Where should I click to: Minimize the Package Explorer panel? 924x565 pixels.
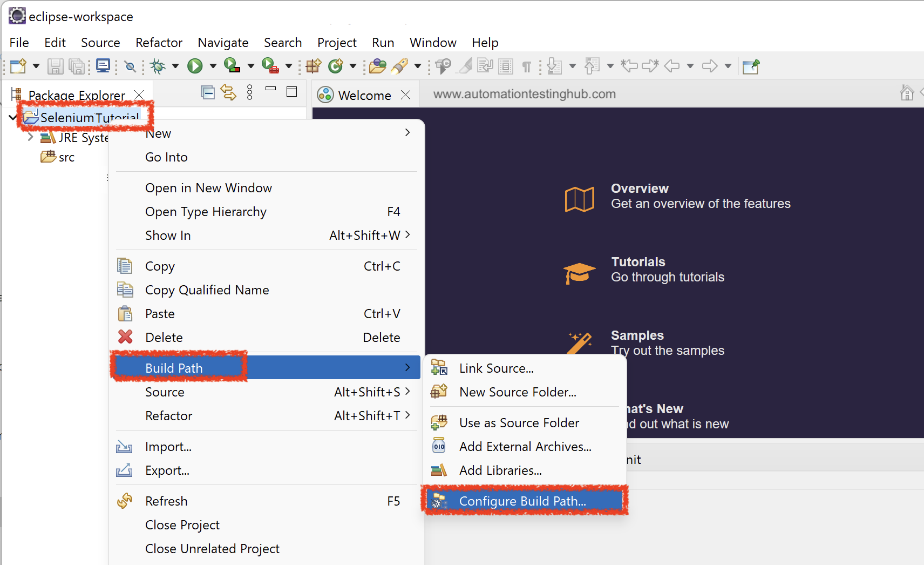[x=271, y=89]
